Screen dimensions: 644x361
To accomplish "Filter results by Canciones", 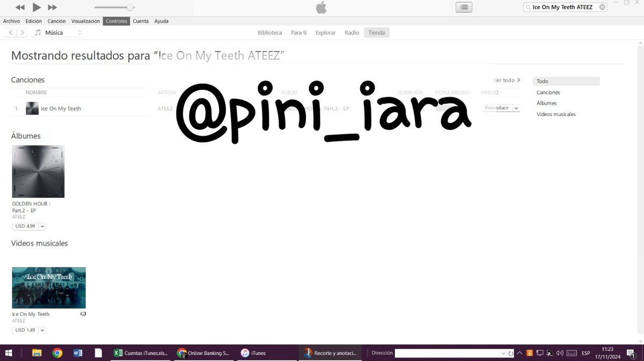I will pyautogui.click(x=548, y=92).
